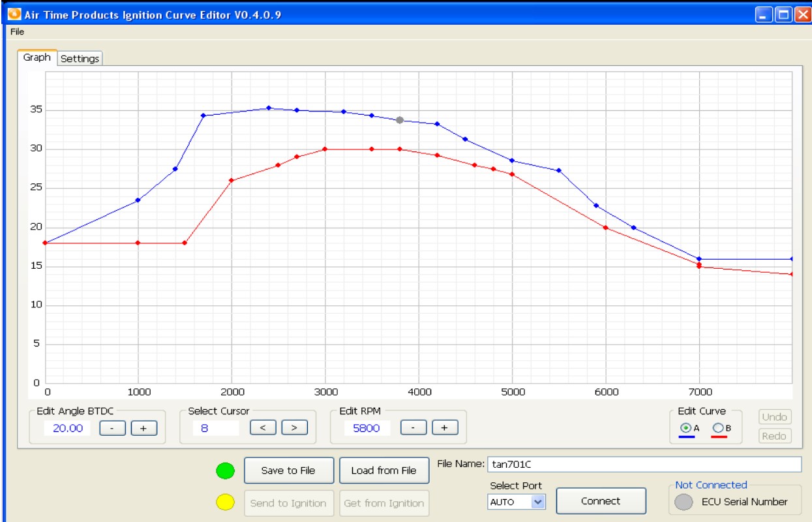The image size is (812, 522).
Task: Click the red curve B color line
Action: 719,437
